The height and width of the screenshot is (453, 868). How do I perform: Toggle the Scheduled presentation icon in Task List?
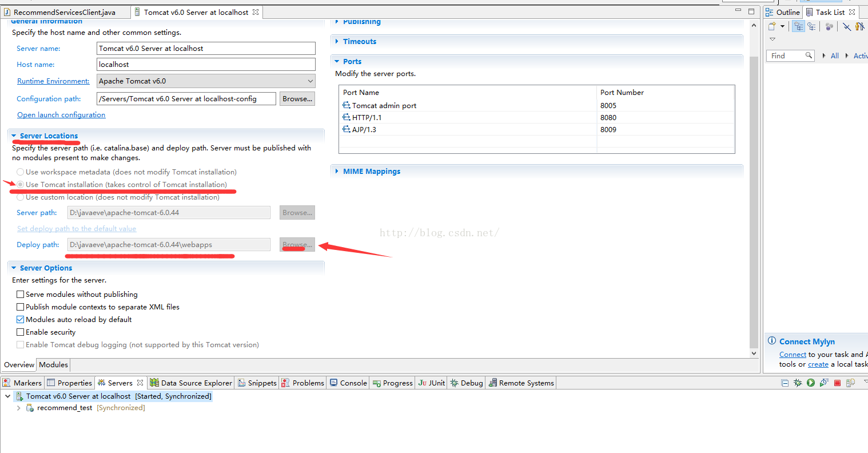811,26
